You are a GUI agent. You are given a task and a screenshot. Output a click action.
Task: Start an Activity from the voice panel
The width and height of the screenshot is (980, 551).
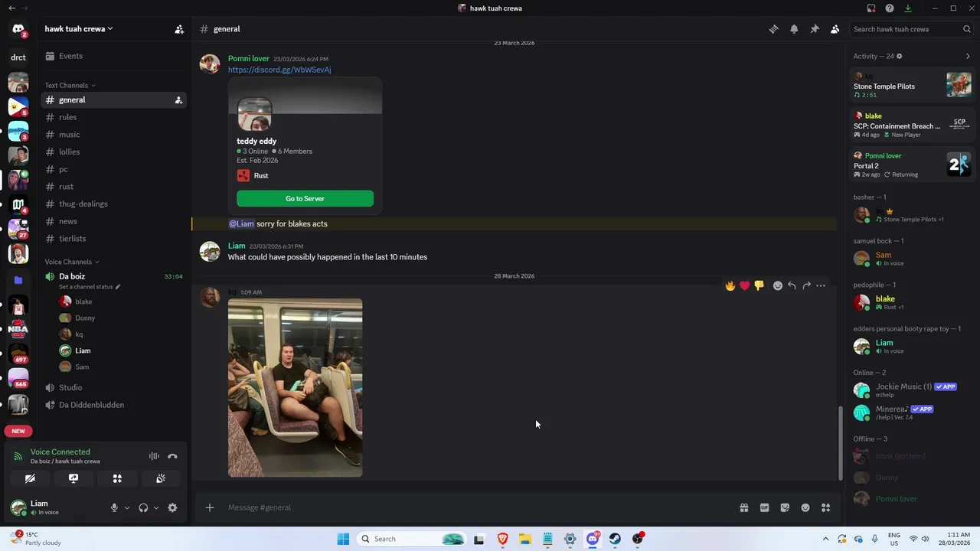click(x=117, y=478)
